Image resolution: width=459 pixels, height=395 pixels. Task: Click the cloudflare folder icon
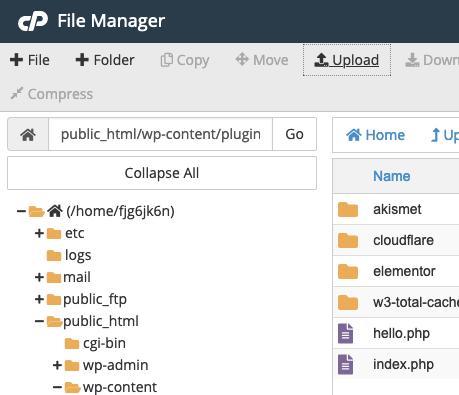coord(348,240)
